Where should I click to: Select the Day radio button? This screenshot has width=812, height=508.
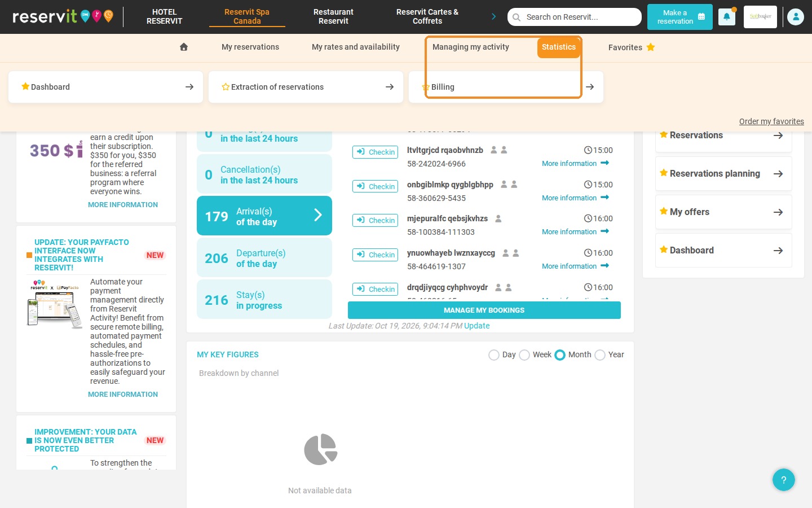[x=494, y=355]
